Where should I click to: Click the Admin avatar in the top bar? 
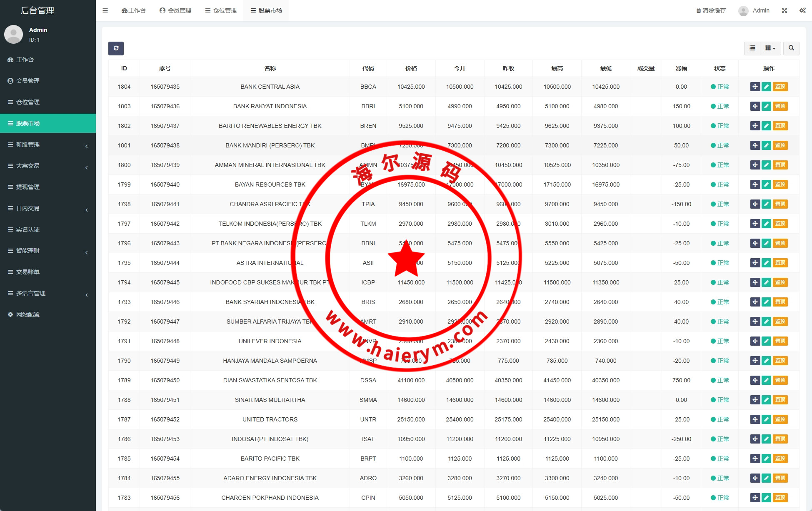[x=743, y=11]
